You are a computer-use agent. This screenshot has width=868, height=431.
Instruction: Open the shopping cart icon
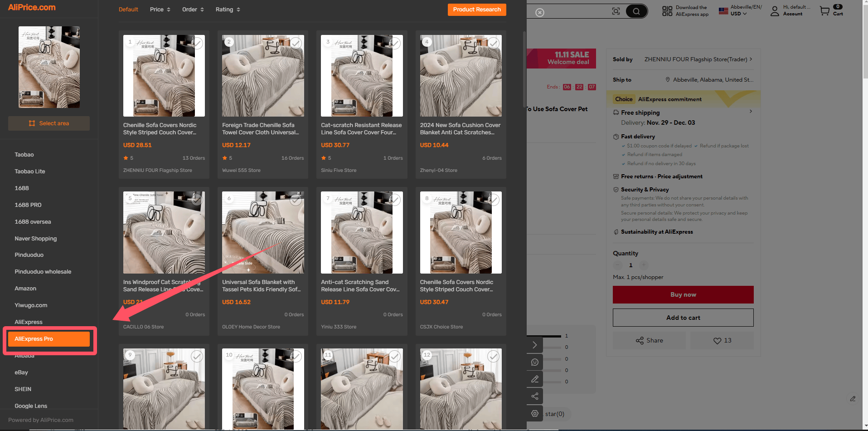(x=824, y=11)
